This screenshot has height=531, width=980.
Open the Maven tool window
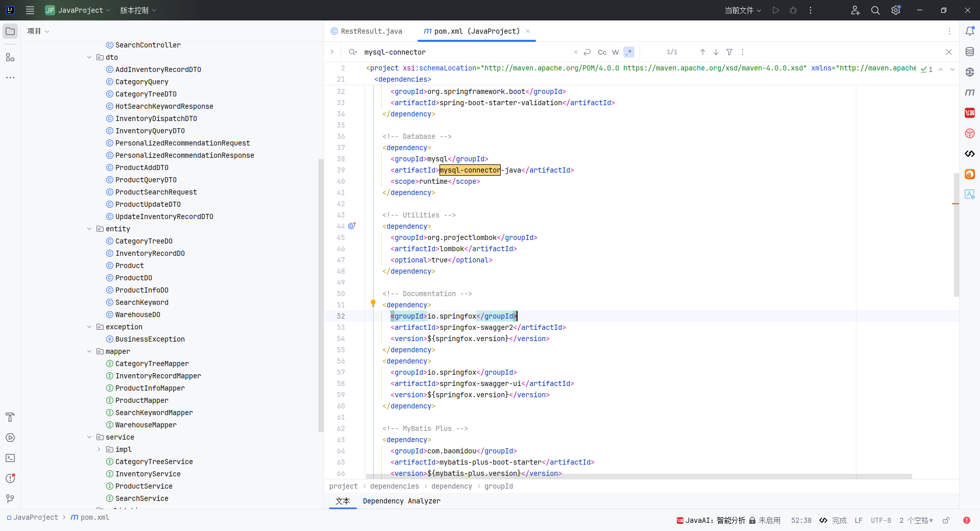(x=970, y=92)
